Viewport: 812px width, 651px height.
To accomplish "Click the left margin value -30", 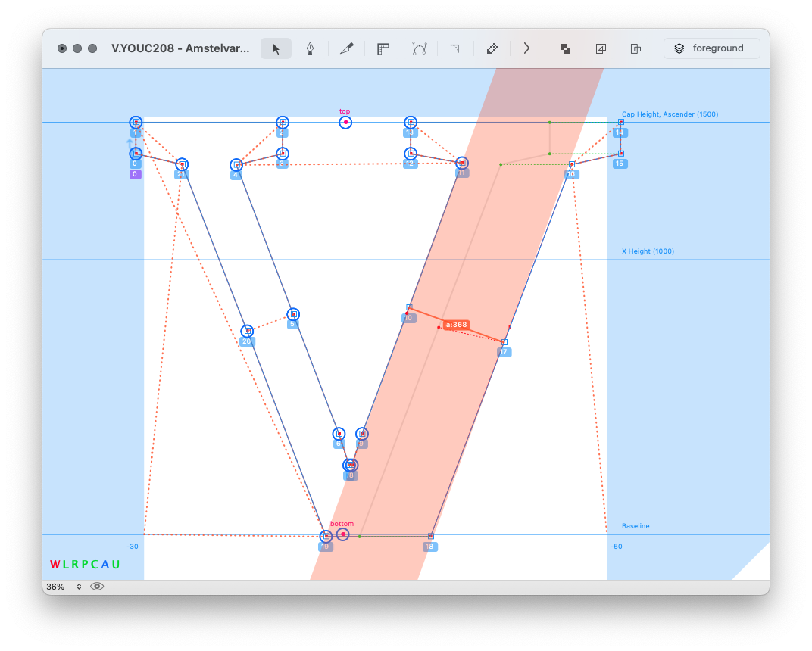I will tap(133, 547).
